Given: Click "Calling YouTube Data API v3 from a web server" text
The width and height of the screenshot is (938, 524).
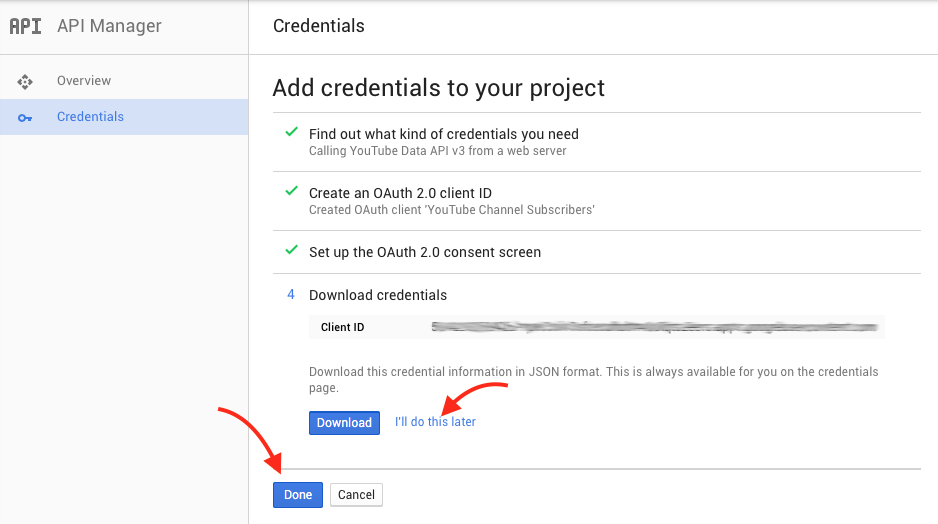Looking at the screenshot, I should point(437,151).
